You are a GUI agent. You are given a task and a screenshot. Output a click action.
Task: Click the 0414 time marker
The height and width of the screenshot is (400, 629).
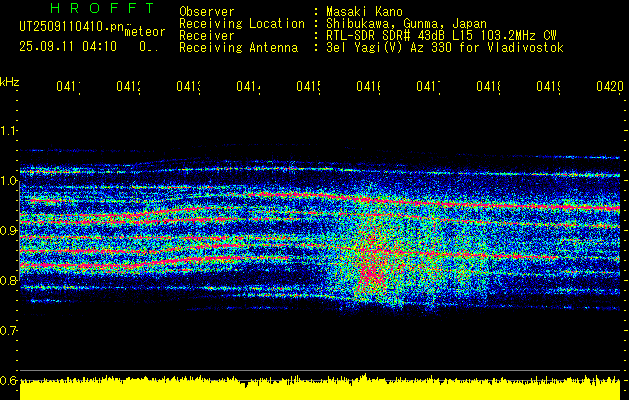(248, 87)
